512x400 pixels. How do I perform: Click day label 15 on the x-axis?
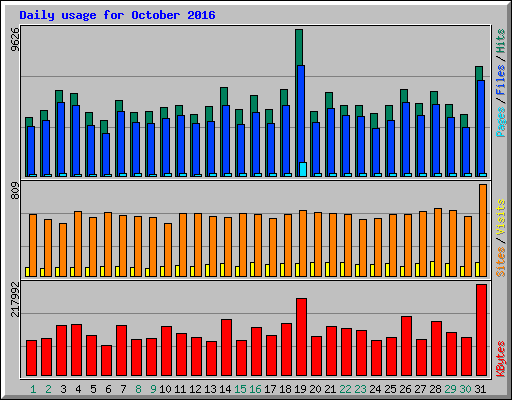[240, 389]
